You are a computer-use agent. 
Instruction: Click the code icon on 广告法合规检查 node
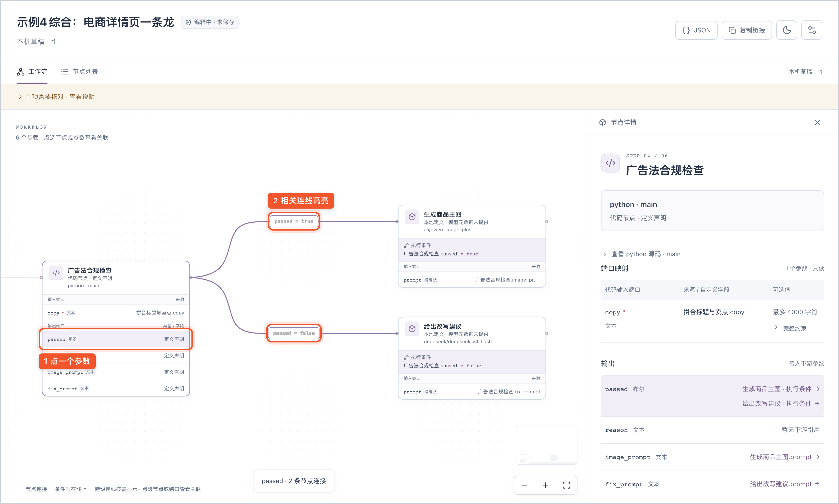(56, 273)
